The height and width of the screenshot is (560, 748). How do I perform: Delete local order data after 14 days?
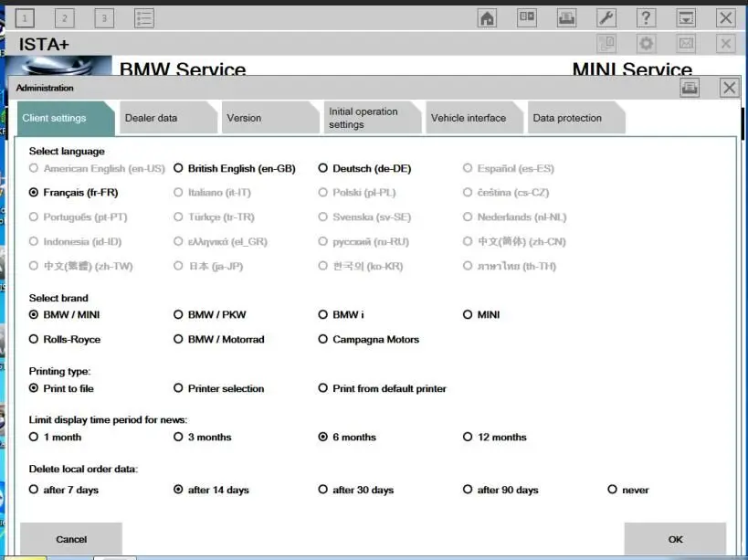211,490
